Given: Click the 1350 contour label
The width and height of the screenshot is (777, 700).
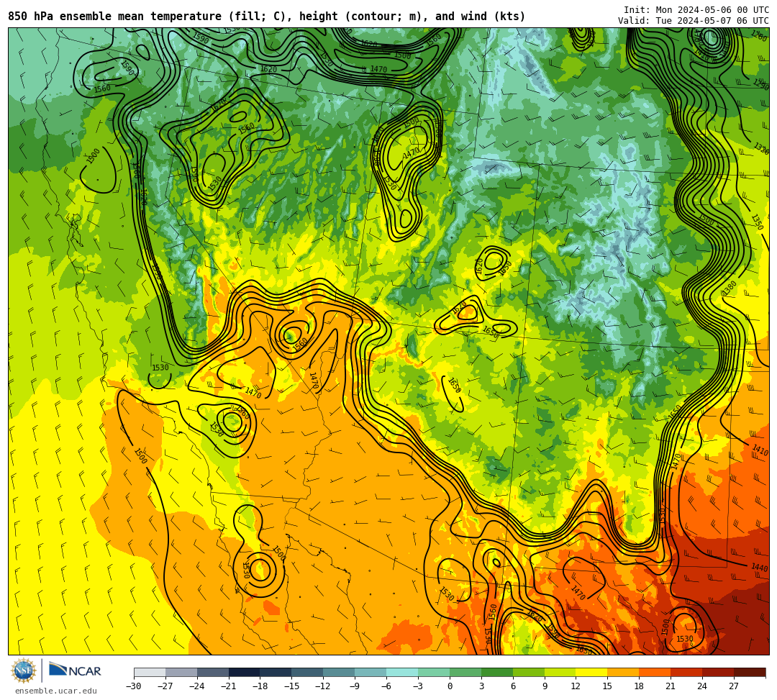Looking at the screenshot, I should [757, 222].
